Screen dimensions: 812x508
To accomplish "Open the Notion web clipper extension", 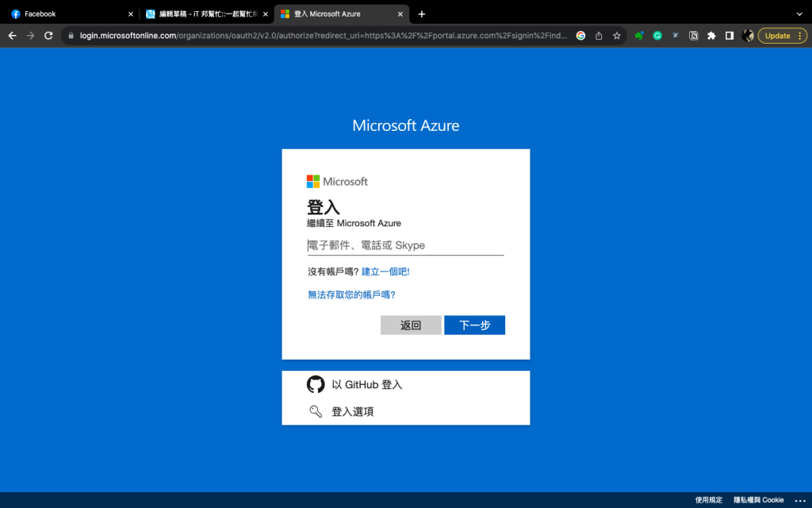I will click(x=693, y=36).
